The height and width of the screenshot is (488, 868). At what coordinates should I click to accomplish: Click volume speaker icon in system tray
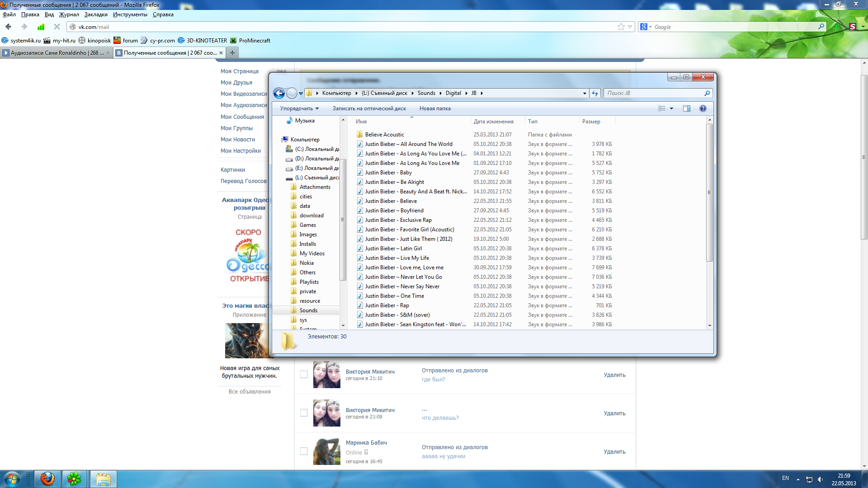(820, 479)
